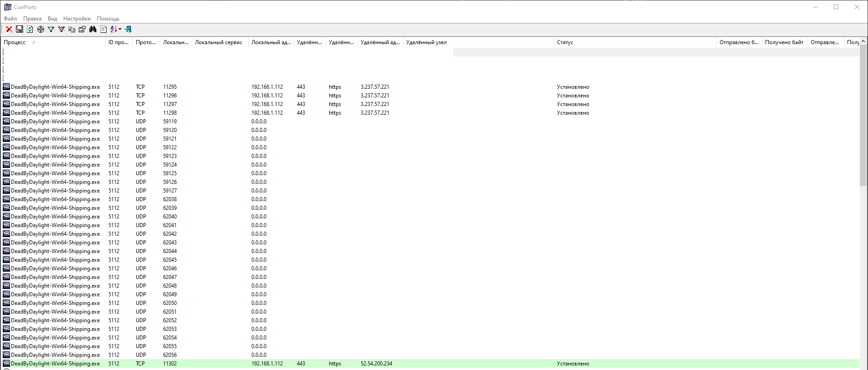Click the crosshair target filter icon

[41, 29]
